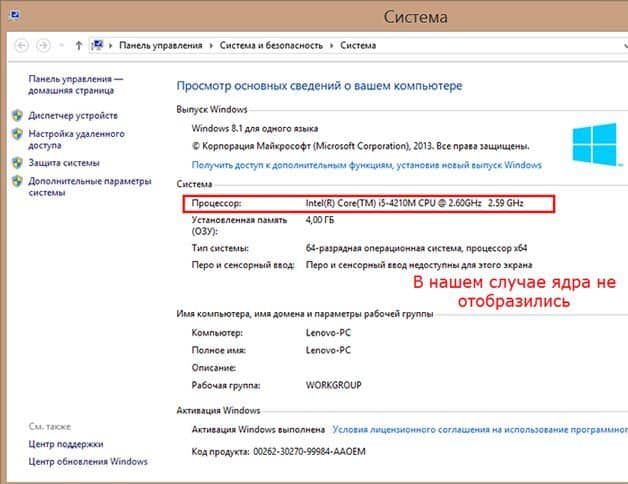Open Панель управления — домашняя страница

coord(76,85)
